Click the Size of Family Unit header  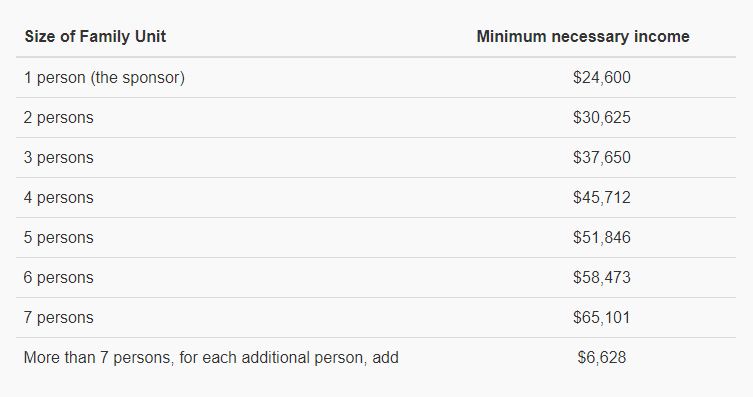[95, 36]
